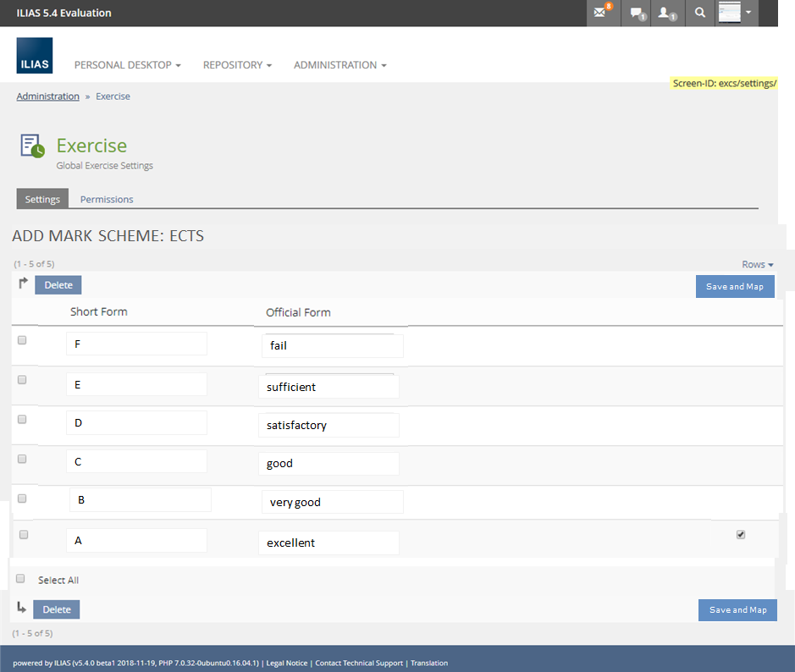Click the Official Form field containing excellent
Image resolution: width=795 pixels, height=672 pixels.
(x=328, y=543)
